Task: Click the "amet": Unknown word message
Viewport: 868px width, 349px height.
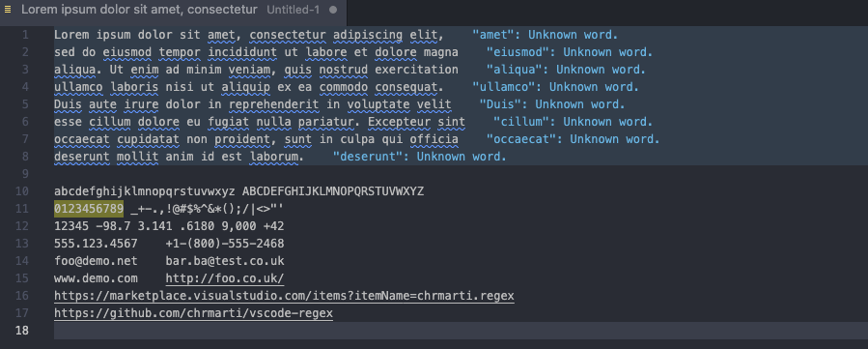Action: pyautogui.click(x=545, y=35)
